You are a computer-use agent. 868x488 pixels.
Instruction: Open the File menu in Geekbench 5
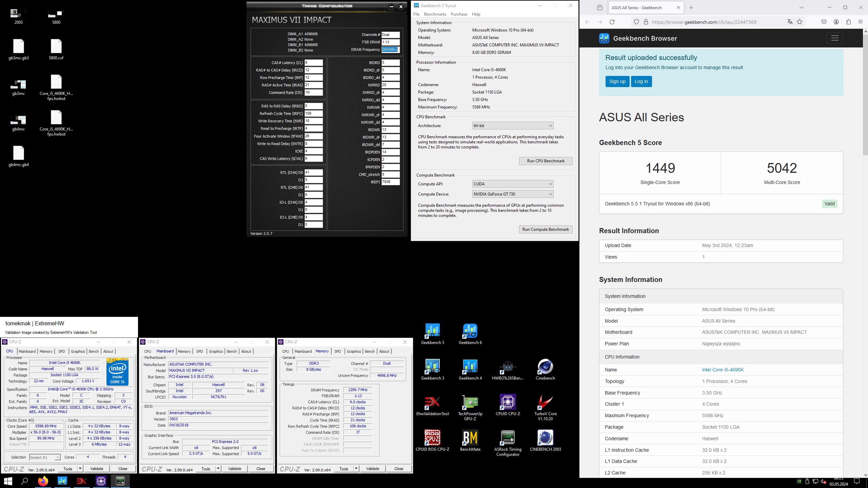416,14
